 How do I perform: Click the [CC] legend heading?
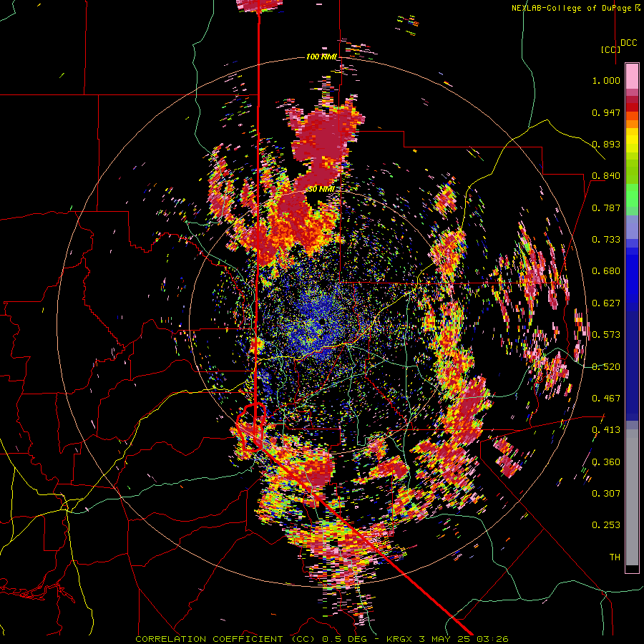pos(610,49)
